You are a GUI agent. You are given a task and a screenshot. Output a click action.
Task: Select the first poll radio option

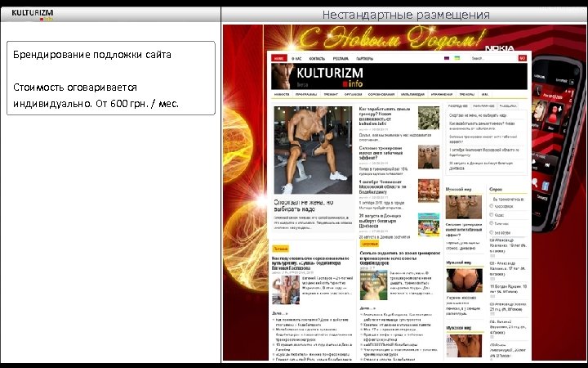(492, 206)
